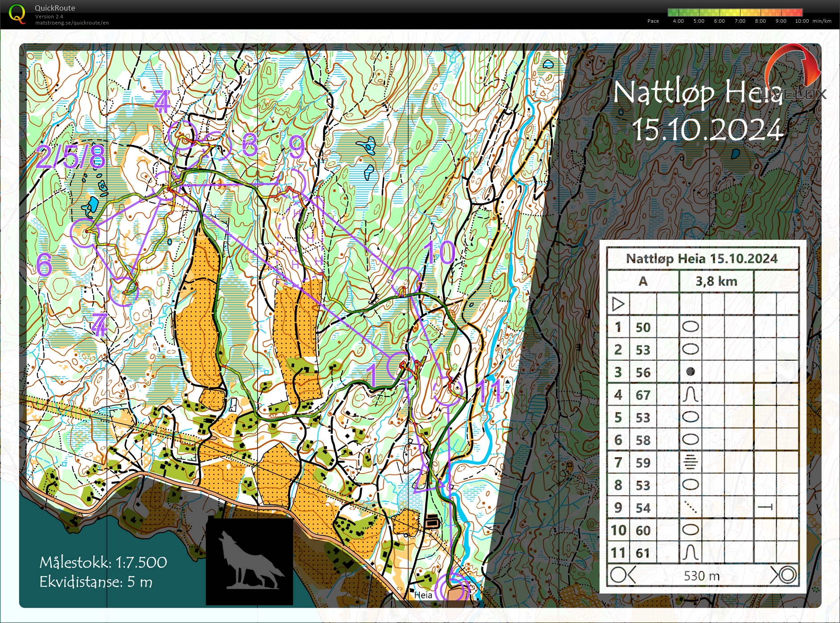Click control code '59' in the table

coord(643,463)
